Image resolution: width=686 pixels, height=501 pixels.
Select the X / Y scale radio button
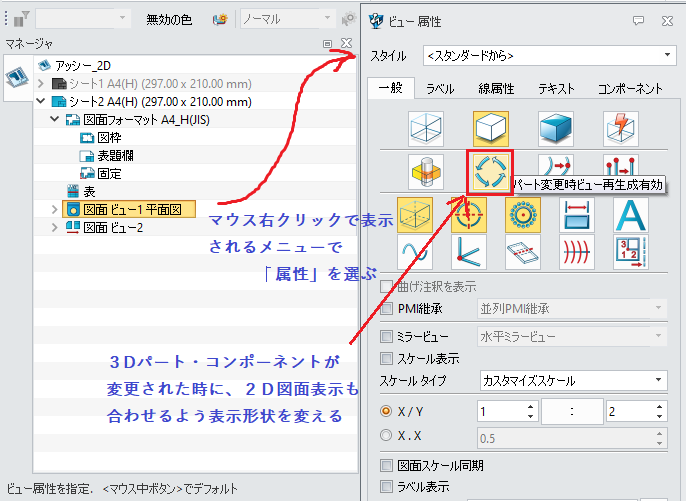pyautogui.click(x=386, y=411)
